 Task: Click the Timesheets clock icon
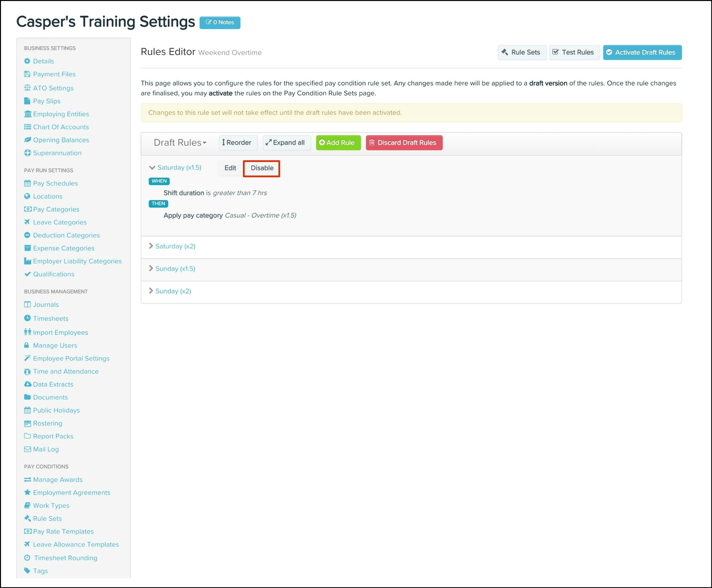(27, 318)
